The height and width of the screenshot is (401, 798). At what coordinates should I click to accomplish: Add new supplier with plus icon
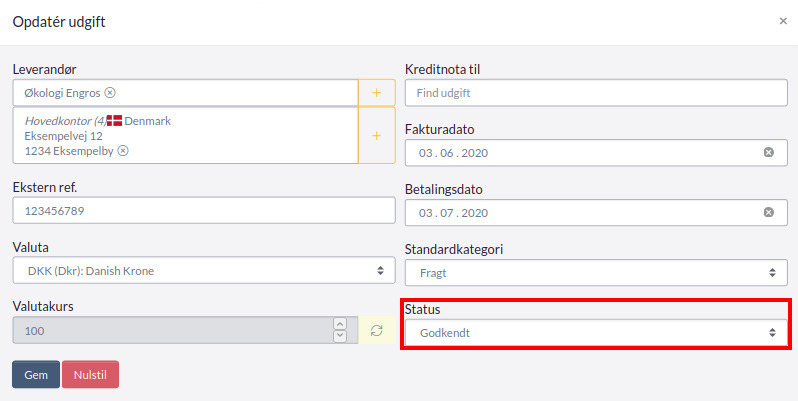[x=377, y=93]
